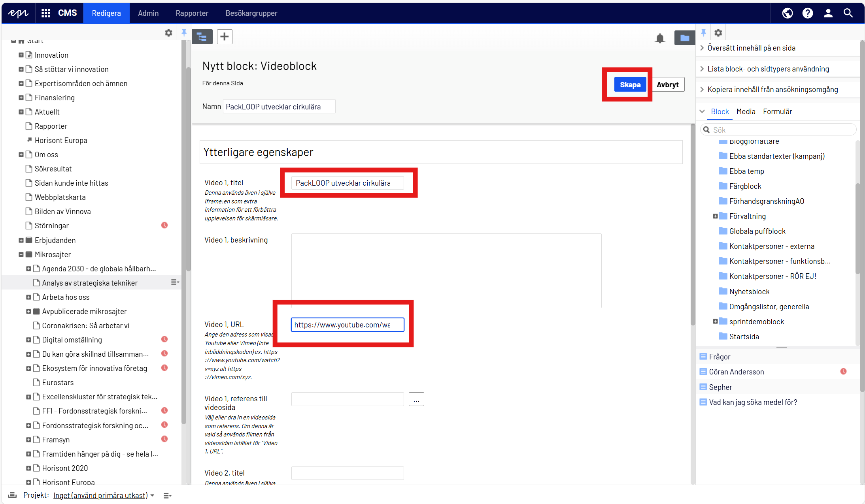Toggle the navigation tree pane icon
This screenshot has width=865, height=504.
tap(202, 37)
